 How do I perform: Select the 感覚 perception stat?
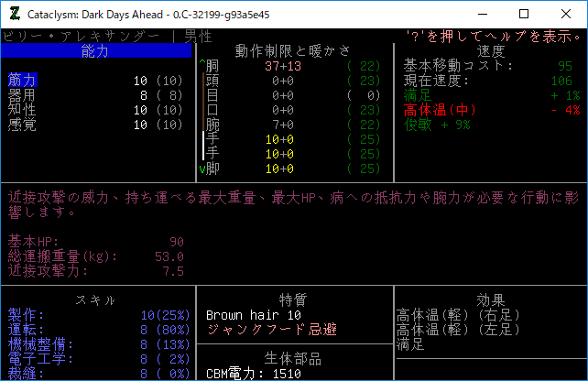[22, 125]
